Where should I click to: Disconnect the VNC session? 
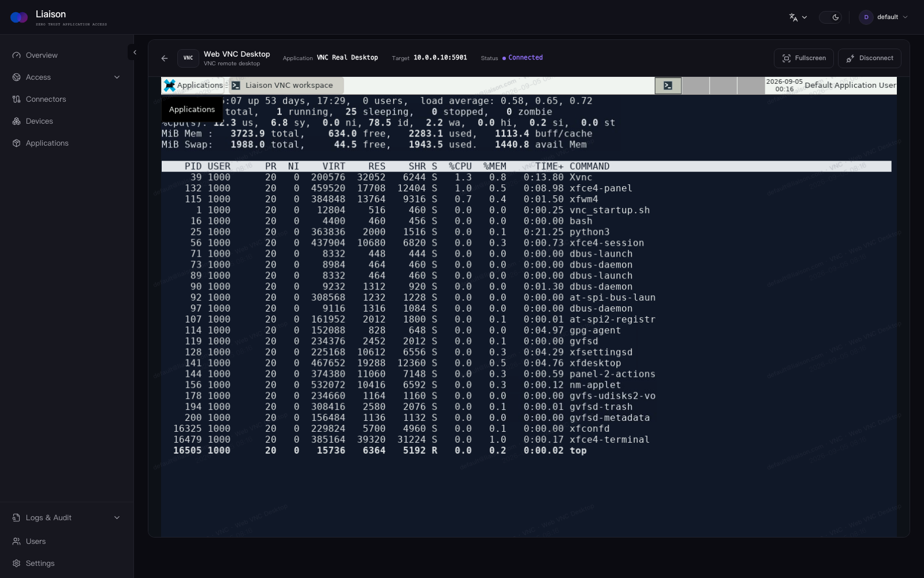(869, 58)
